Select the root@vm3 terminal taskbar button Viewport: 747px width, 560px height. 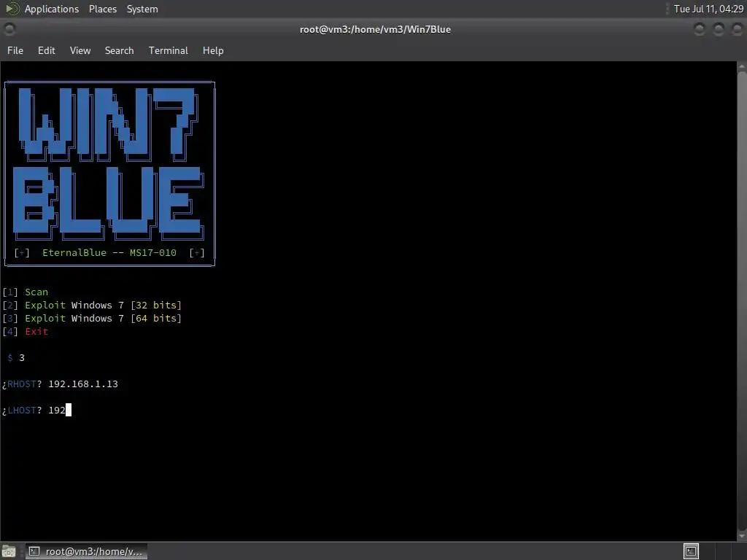pos(86,551)
